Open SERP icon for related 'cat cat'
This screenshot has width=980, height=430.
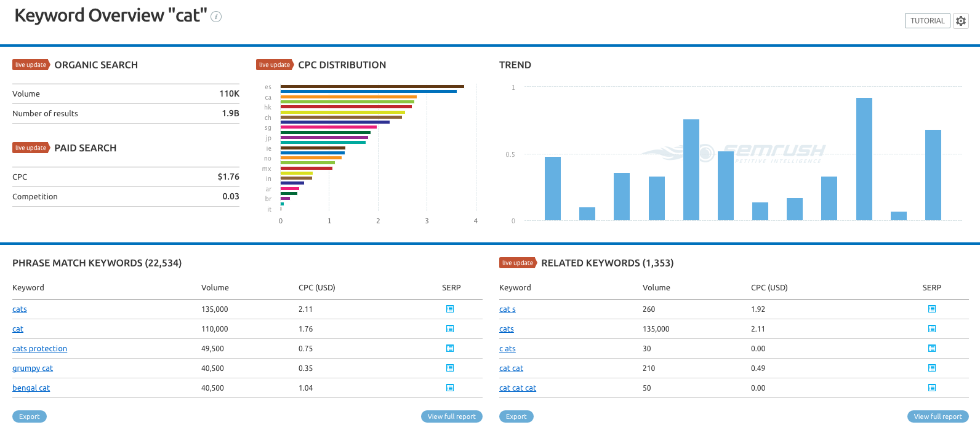click(931, 368)
